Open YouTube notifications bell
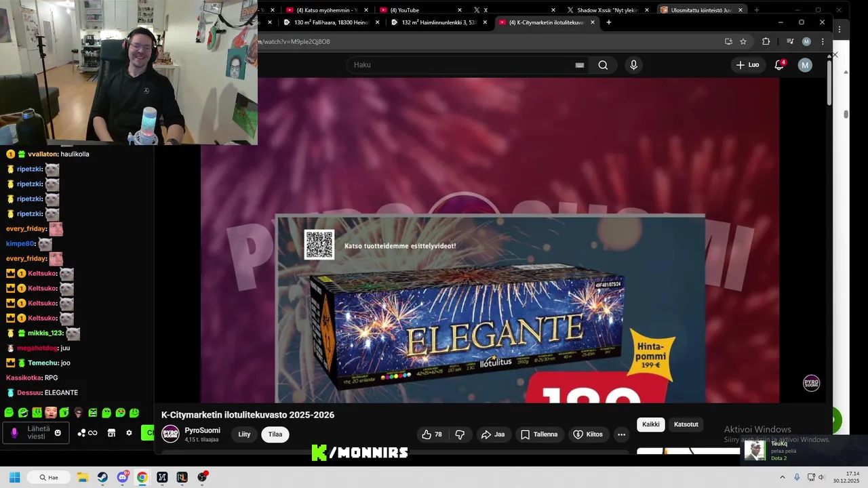This screenshot has width=868, height=488. pyautogui.click(x=780, y=65)
